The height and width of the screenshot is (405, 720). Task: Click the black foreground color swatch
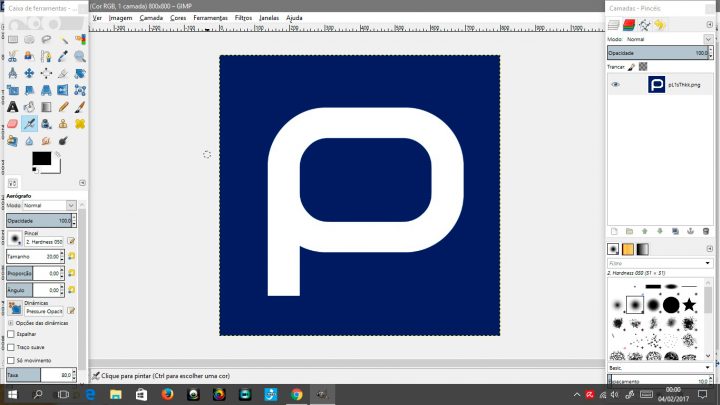click(40, 158)
